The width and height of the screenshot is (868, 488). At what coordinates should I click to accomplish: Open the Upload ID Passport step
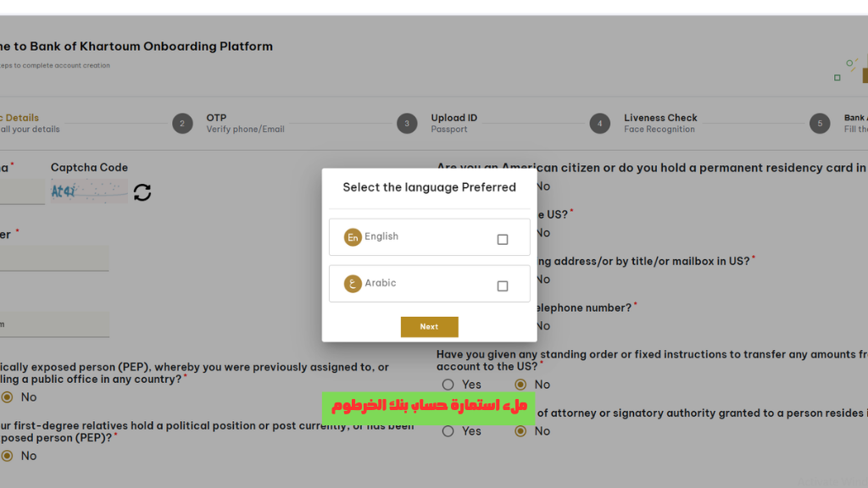454,124
